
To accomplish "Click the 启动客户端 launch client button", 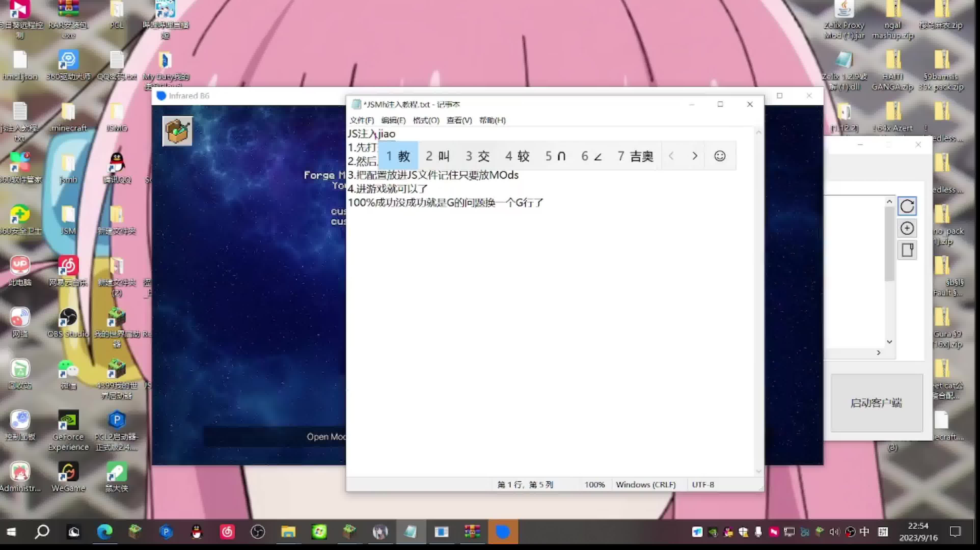I will [876, 403].
